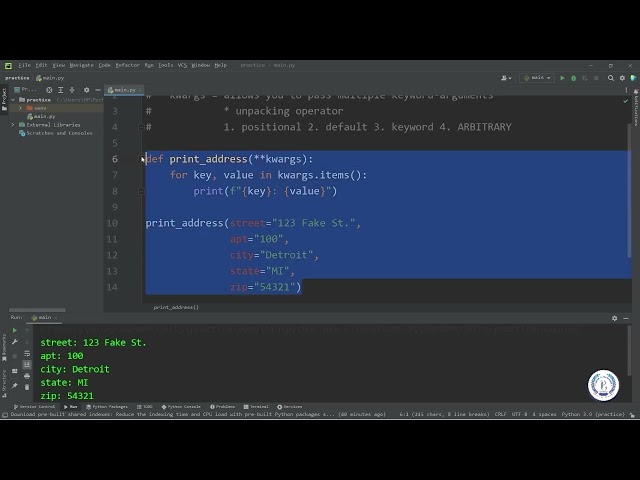Click the Stop square icon in top toolbar
The width and height of the screenshot is (640, 480).
tap(596, 78)
